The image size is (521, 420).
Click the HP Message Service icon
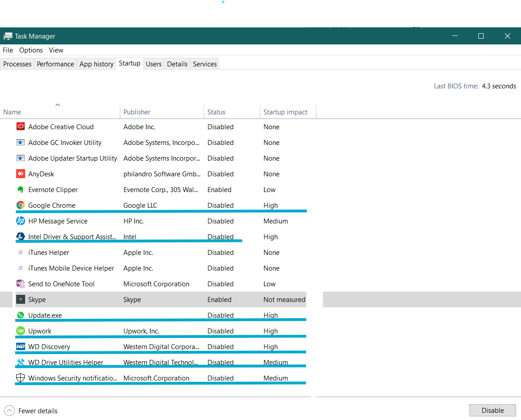[20, 221]
